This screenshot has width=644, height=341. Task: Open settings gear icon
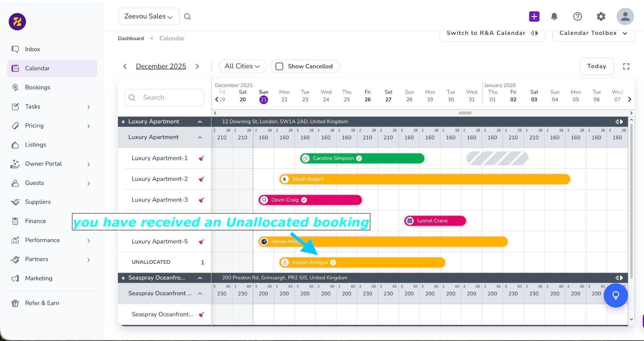(601, 16)
